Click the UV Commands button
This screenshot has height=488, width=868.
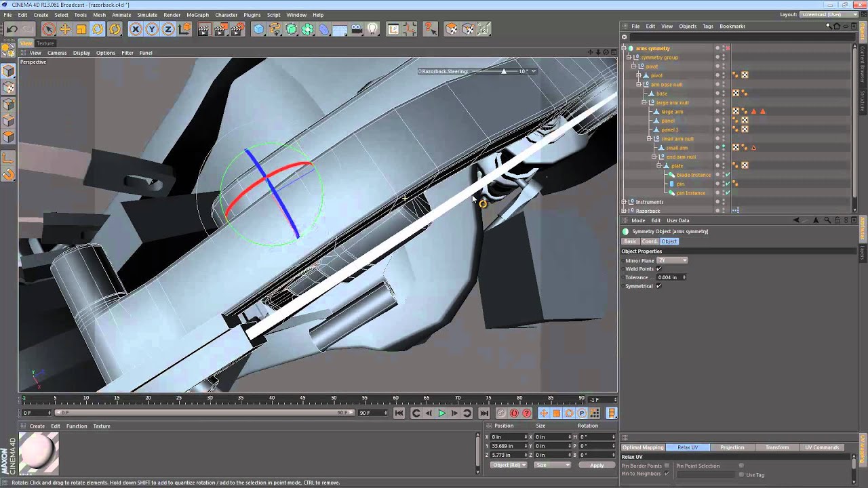click(822, 447)
